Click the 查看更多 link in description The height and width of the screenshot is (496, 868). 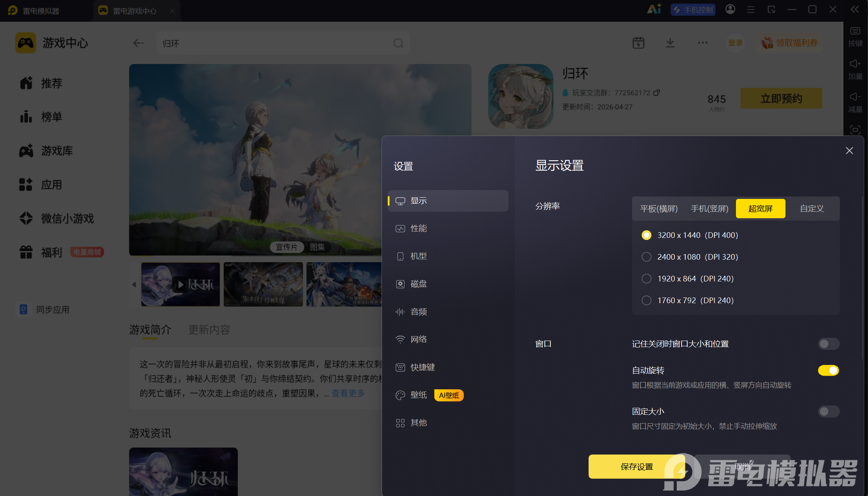(348, 393)
